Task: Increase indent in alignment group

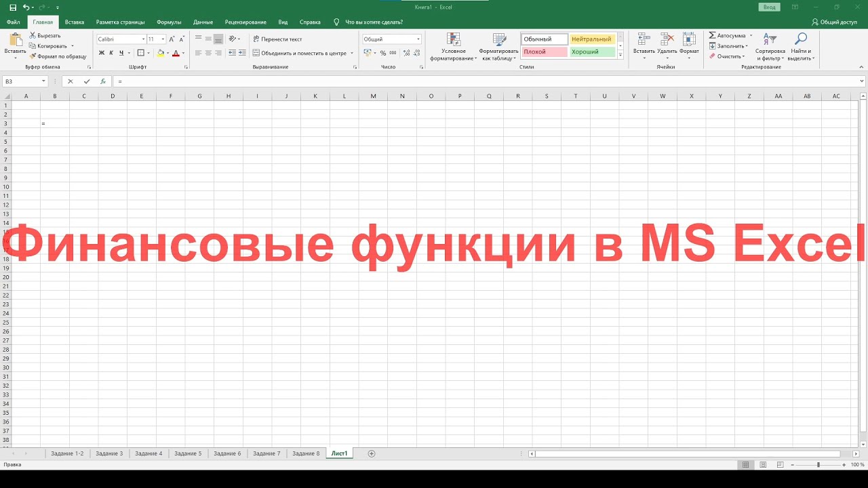Action: click(x=242, y=53)
